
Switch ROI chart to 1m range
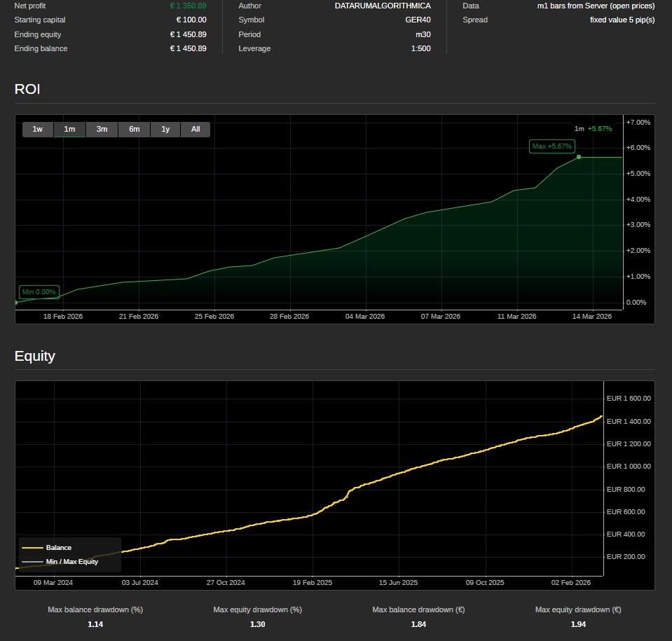click(69, 129)
